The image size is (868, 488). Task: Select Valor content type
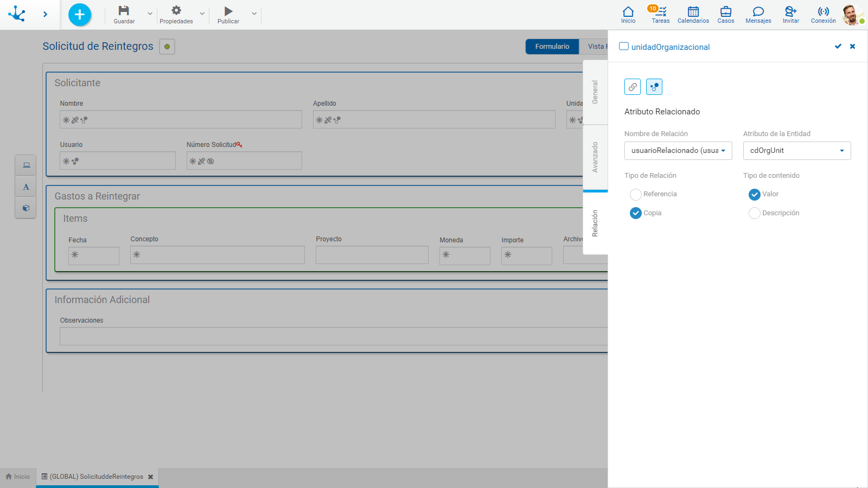(x=755, y=194)
